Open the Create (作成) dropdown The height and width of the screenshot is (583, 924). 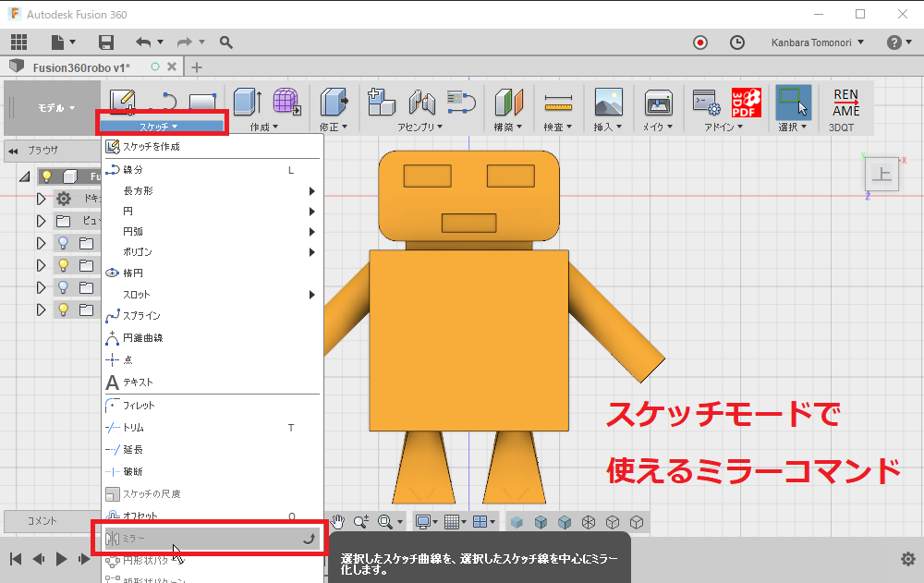[264, 127]
